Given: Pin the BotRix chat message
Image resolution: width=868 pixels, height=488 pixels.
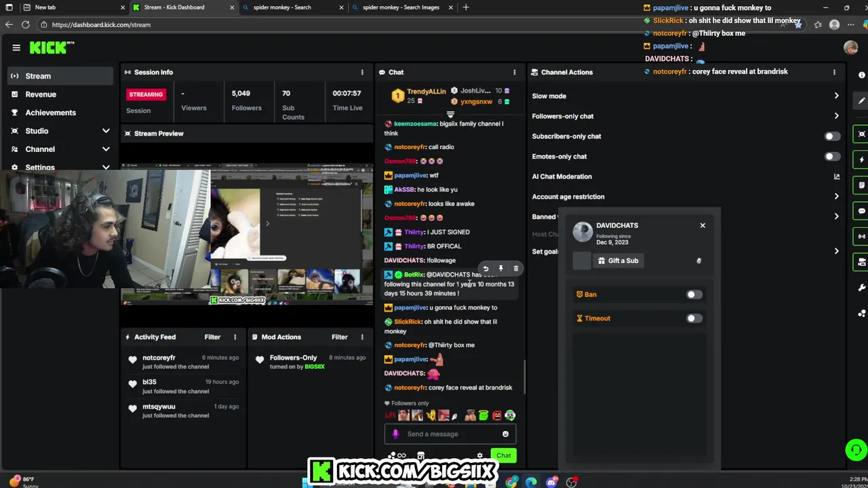Looking at the screenshot, I should click(500, 269).
